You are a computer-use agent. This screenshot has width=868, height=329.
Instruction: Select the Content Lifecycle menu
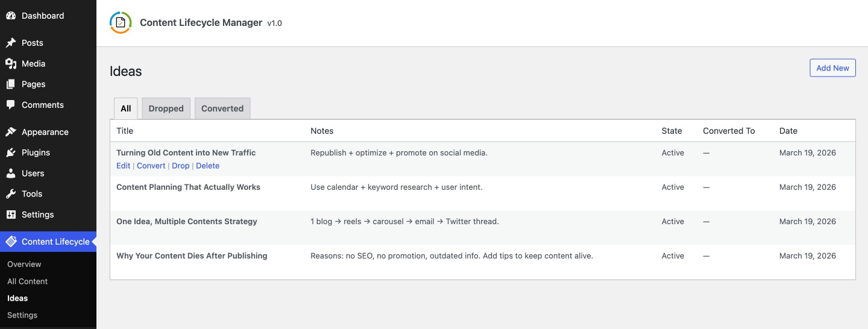(x=48, y=242)
